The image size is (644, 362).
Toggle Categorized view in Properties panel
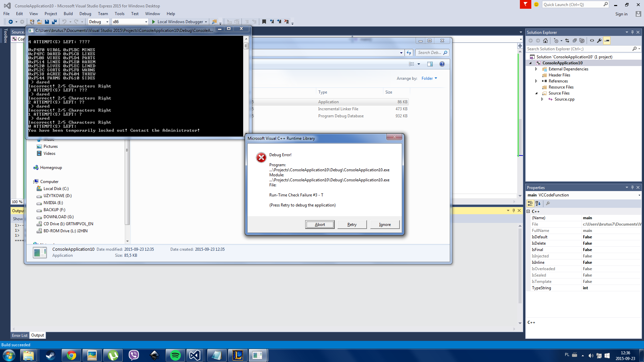pos(530,203)
